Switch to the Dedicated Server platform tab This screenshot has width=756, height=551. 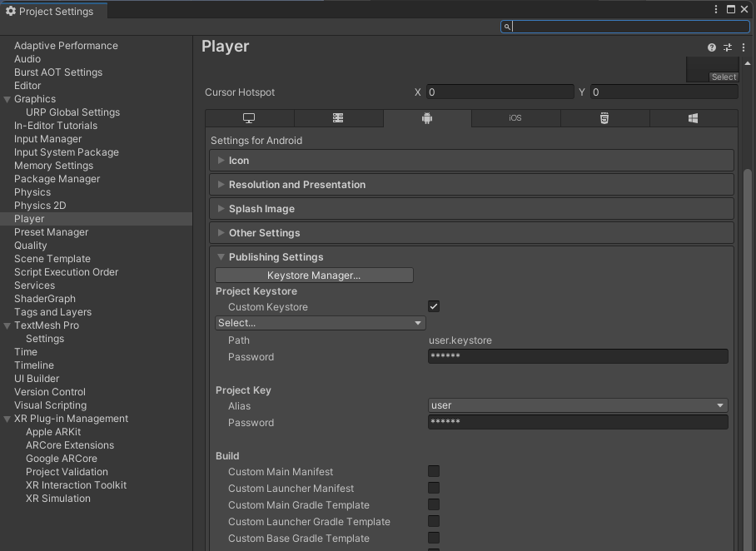tap(339, 118)
